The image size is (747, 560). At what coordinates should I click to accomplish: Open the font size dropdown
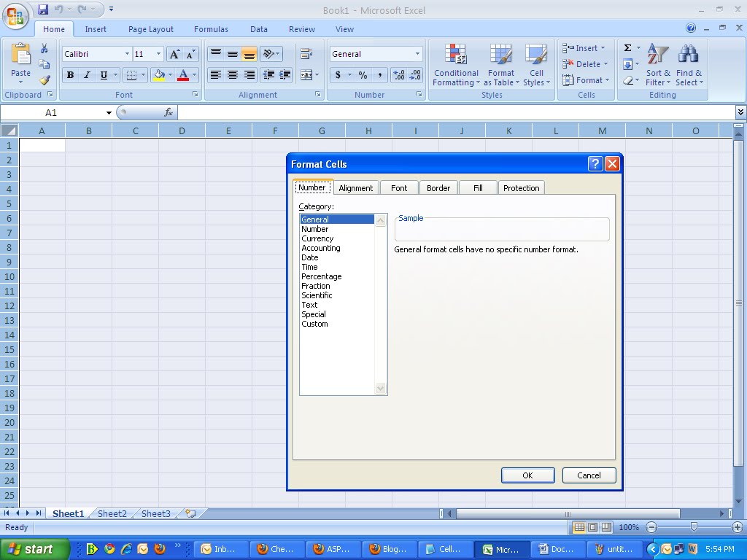158,53
